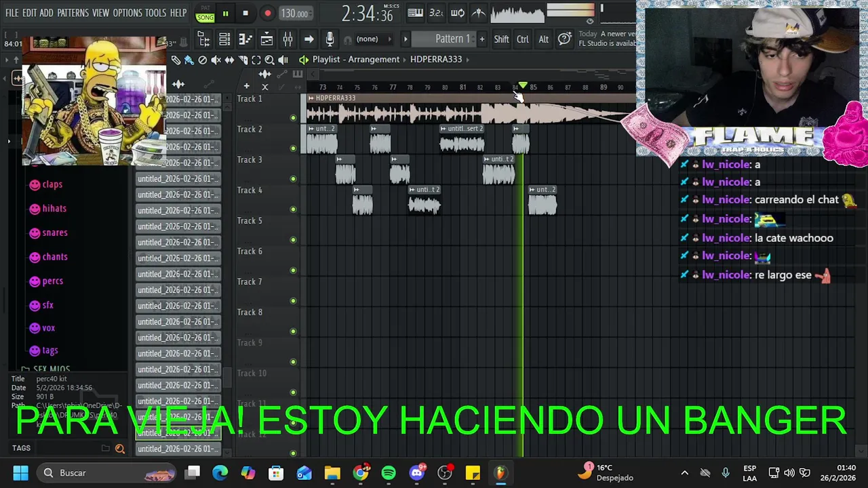Open the EDIT menu
This screenshot has height=488, width=868.
[29, 13]
